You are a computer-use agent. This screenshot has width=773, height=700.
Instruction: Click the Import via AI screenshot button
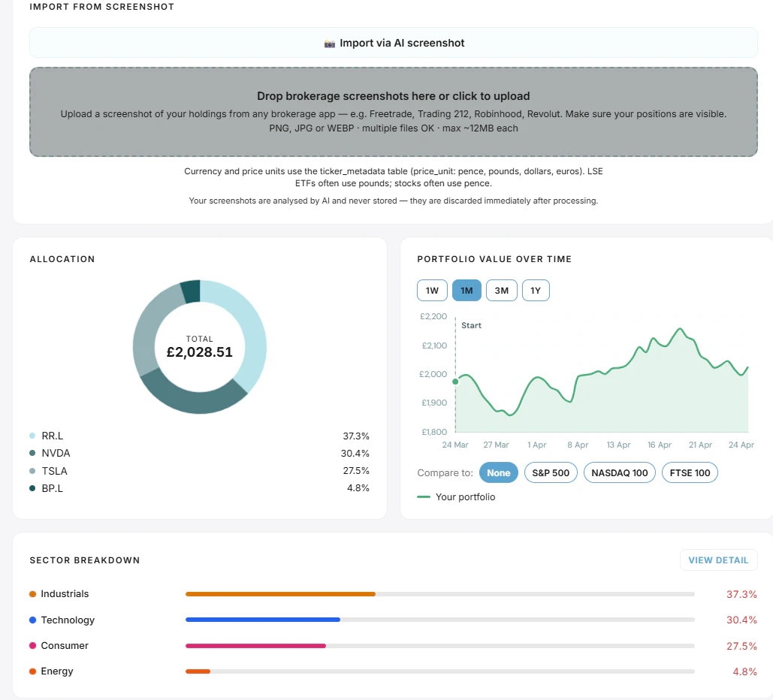[x=394, y=43]
